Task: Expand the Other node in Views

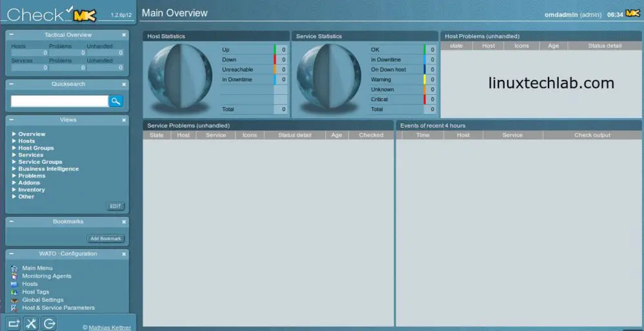Action: [x=14, y=197]
